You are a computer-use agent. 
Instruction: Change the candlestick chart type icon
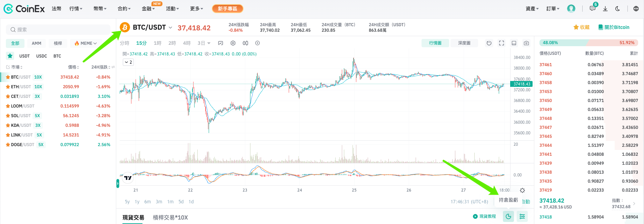pos(245,43)
